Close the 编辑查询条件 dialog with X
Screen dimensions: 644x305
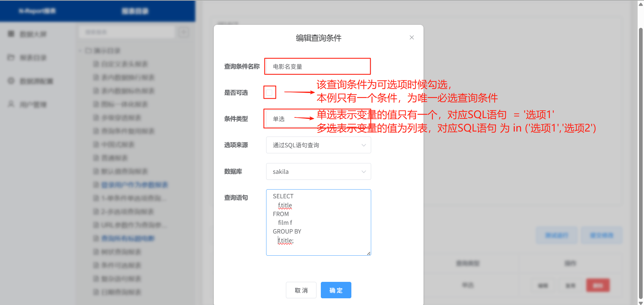411,38
